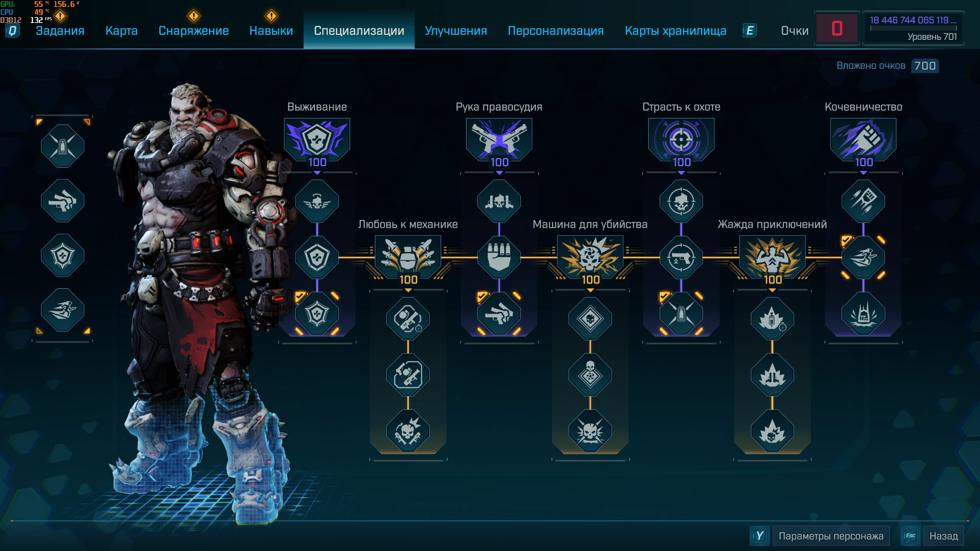The image size is (980, 551).
Task: Toggle the checked running perk in Кочевничество
Action: point(863,258)
